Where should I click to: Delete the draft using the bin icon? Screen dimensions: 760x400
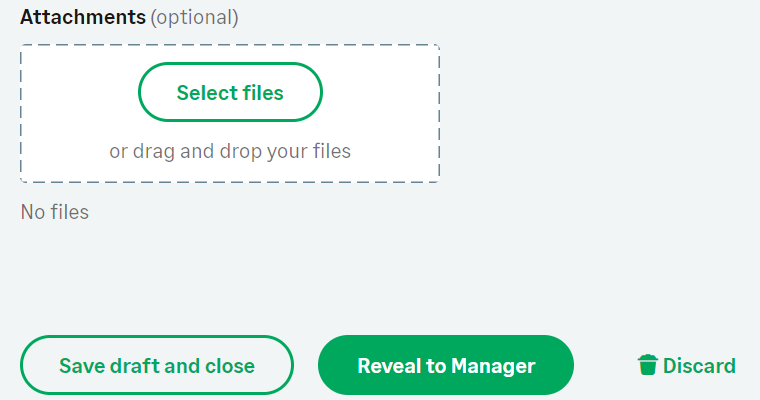648,365
